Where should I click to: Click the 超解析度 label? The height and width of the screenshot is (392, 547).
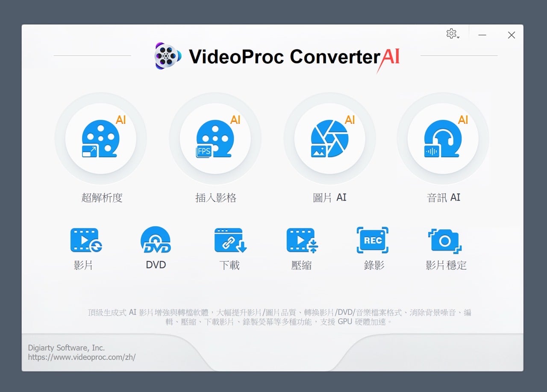[x=102, y=198]
